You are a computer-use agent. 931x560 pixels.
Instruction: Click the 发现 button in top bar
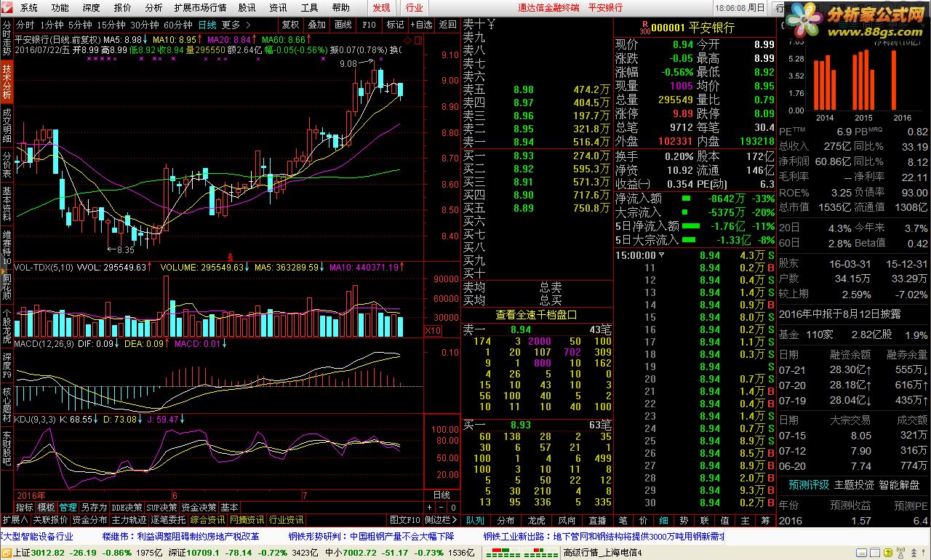(x=382, y=8)
